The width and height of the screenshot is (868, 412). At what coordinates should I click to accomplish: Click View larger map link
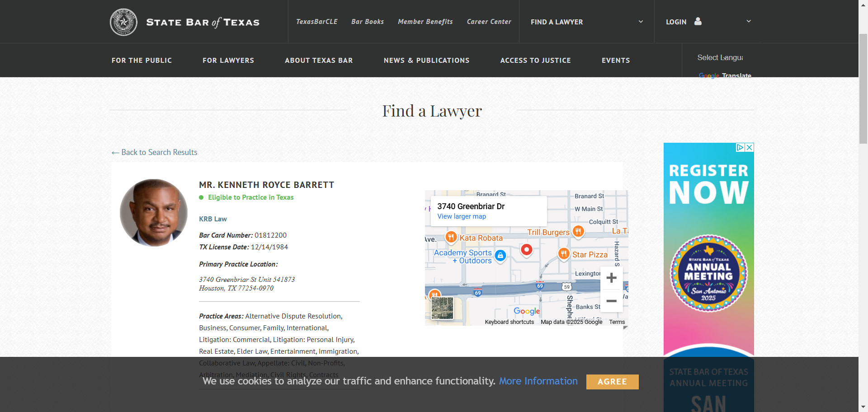point(462,216)
